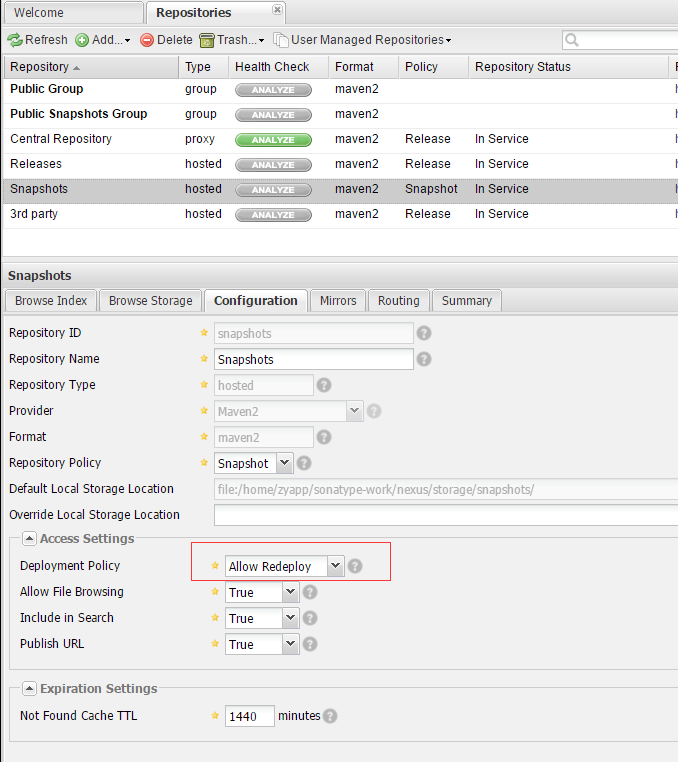The width and height of the screenshot is (678, 762).
Task: Select the 3rd party repository row
Action: point(340,214)
